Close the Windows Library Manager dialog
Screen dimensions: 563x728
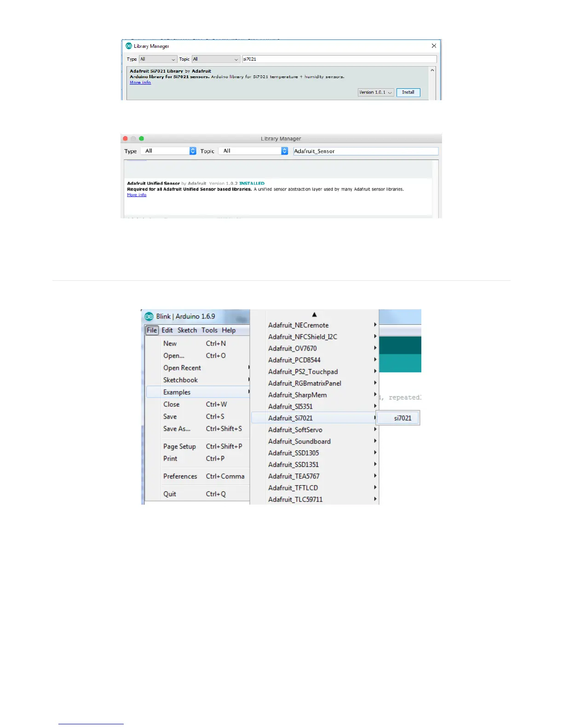[434, 46]
